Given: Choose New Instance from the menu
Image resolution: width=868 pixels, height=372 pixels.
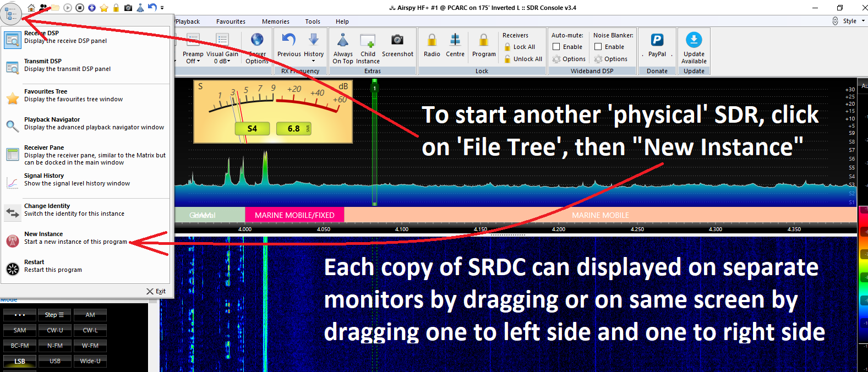Looking at the screenshot, I should pyautogui.click(x=75, y=238).
